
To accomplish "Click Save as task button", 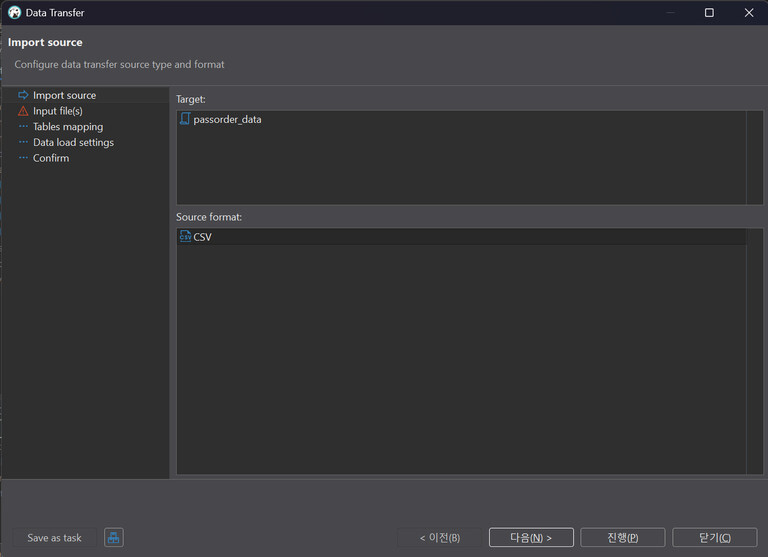I will (x=54, y=538).
